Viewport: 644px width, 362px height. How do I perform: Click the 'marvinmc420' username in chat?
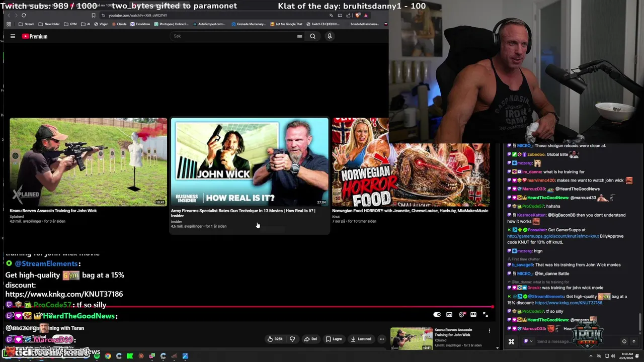[541, 180]
